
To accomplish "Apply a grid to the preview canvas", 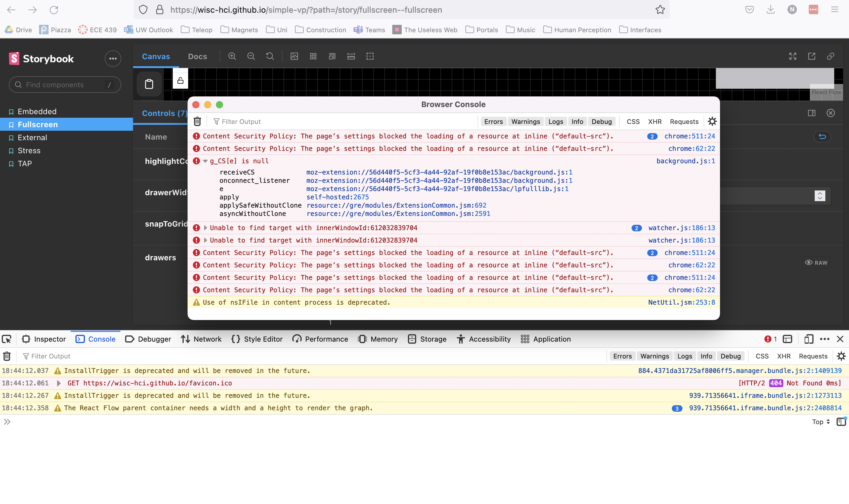I will click(313, 56).
